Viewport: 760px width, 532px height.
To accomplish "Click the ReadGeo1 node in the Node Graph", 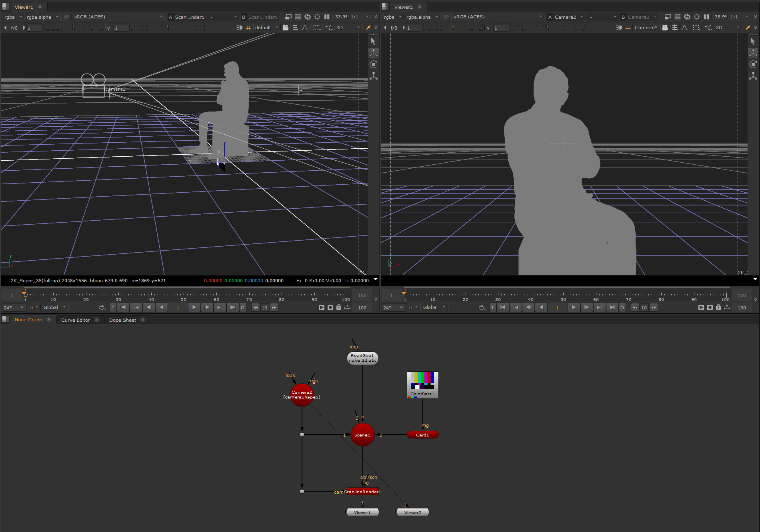I will (x=362, y=358).
